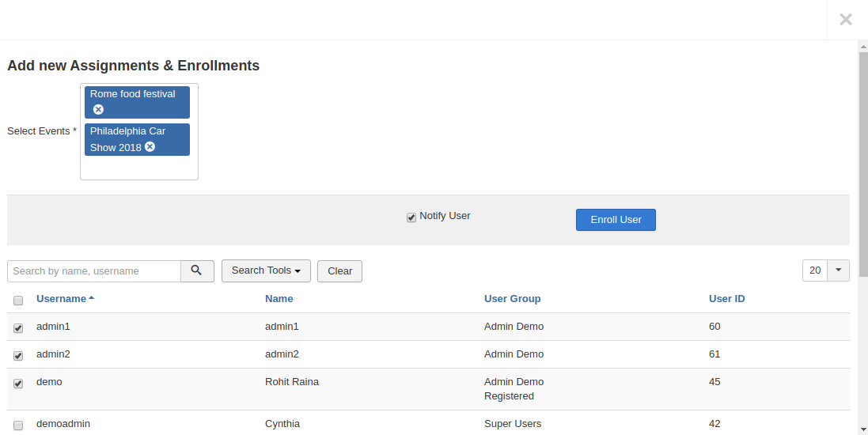Expand the Search Tools dropdown
The image size is (868, 435).
click(x=266, y=270)
